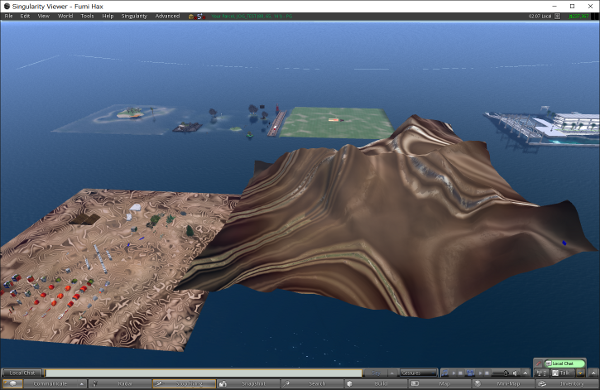The image size is (600, 390).
Task: Adjust the master volume slider
Action: click(x=501, y=373)
